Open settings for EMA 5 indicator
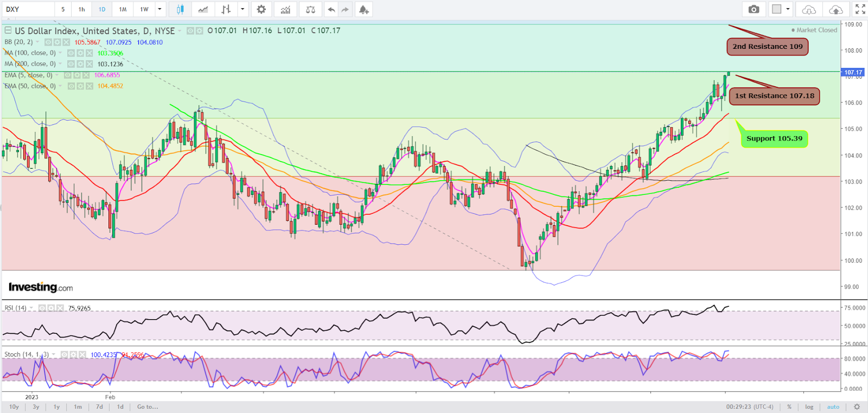868x413 pixels. point(77,75)
